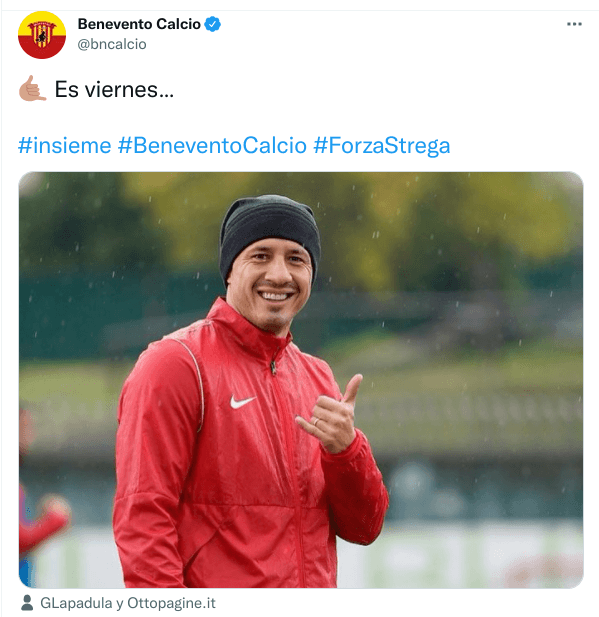This screenshot has width=599, height=617.
Task: Open the Benevento Calcio profile avatar
Action: tap(42, 35)
